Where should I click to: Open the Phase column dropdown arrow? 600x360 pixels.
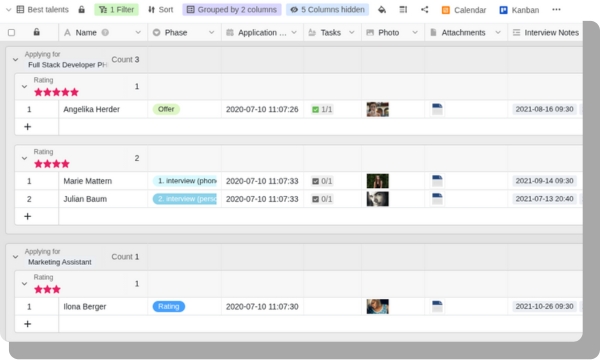pyautogui.click(x=211, y=33)
